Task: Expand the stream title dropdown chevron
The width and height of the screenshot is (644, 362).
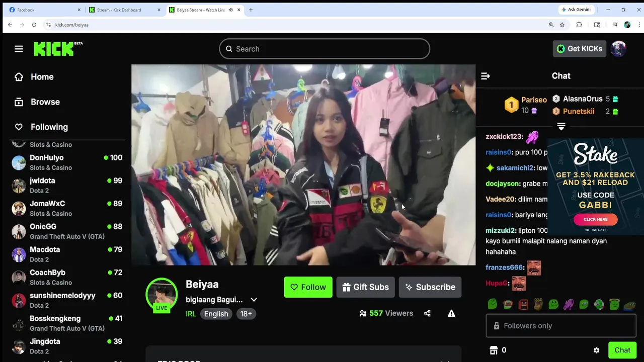Action: click(x=254, y=300)
